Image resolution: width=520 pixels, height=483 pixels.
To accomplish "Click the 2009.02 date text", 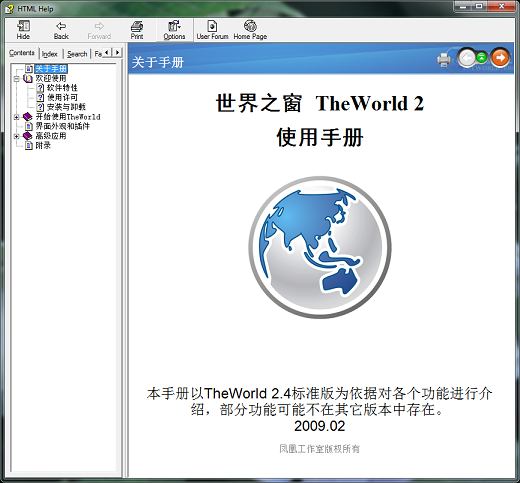I will pos(320,426).
